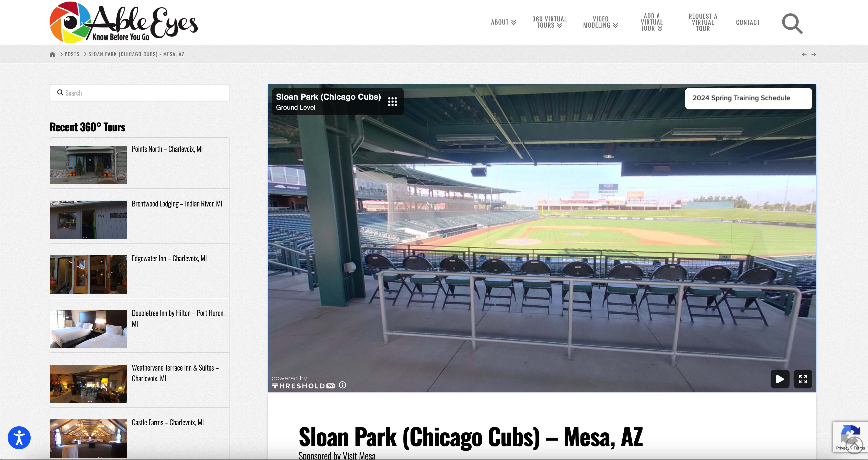The image size is (868, 460).
Task: Click the magnifier icon inside search field
Action: tap(60, 93)
